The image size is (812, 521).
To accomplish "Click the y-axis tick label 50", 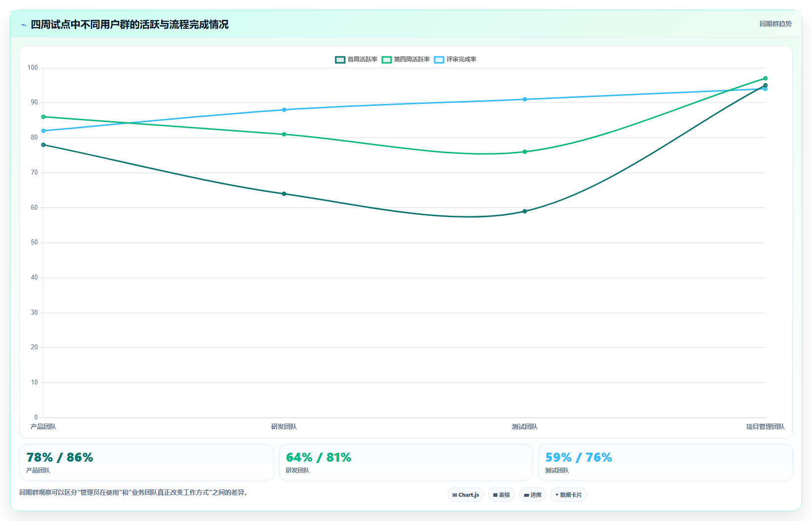I will (34, 242).
